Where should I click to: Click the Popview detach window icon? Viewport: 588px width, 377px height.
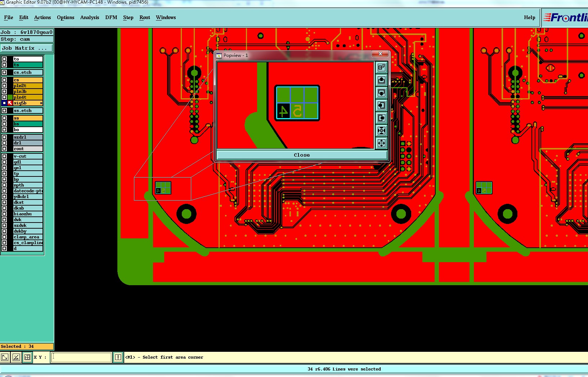[x=381, y=67]
